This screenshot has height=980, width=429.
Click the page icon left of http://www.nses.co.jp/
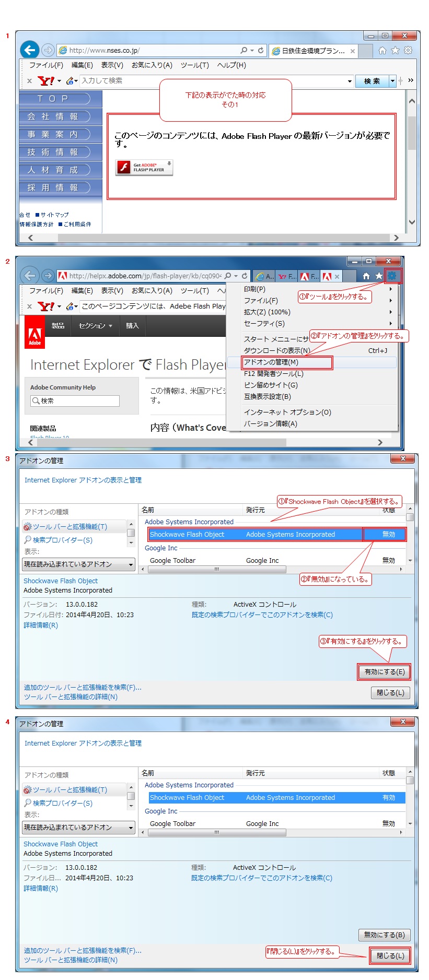point(63,50)
